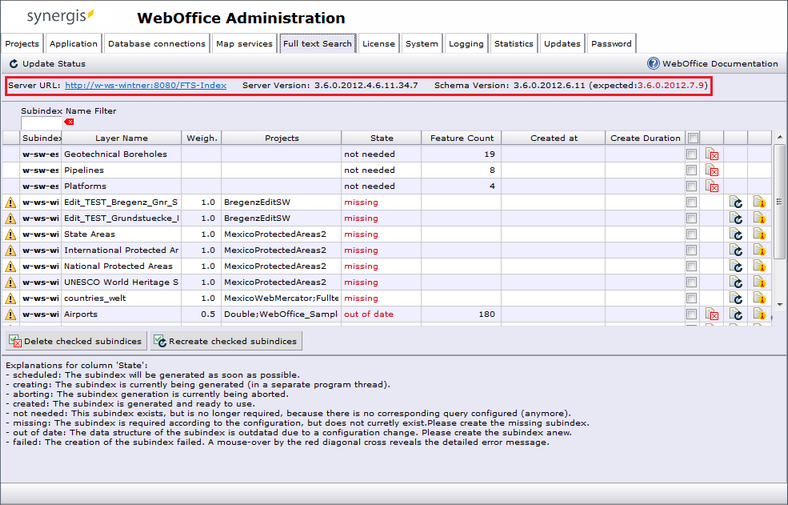Show info for countries_welt subindex
Screen dimensions: 788x505
coord(759,298)
